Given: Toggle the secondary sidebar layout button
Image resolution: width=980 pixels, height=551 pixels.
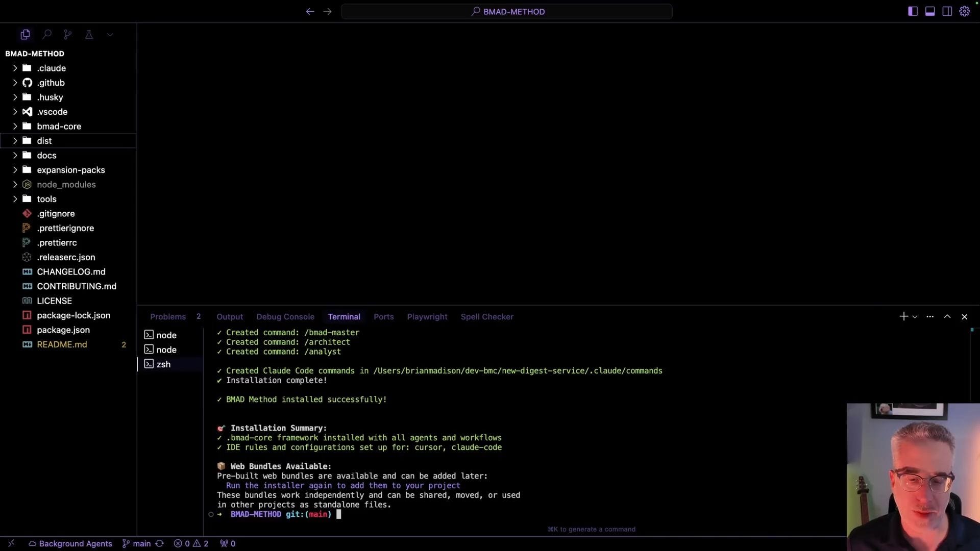Looking at the screenshot, I should pyautogui.click(x=947, y=11).
